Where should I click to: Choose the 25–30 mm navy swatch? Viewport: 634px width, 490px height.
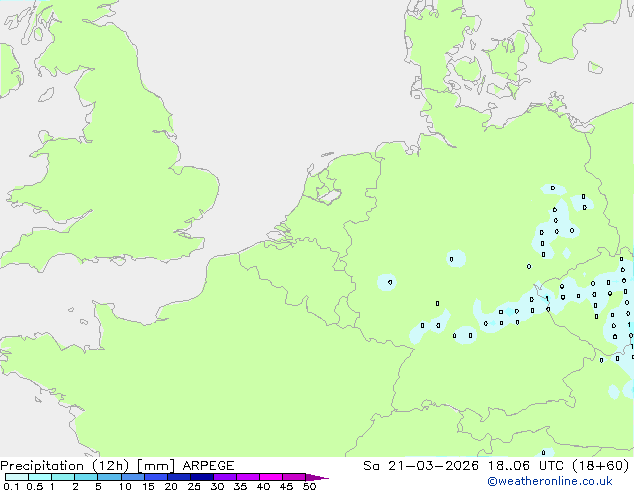(202, 477)
